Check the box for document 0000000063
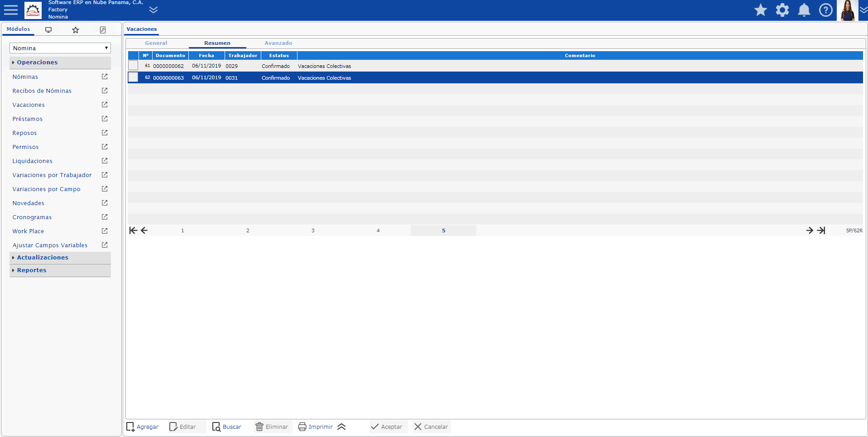Image resolution: width=868 pixels, height=437 pixels. (133, 77)
